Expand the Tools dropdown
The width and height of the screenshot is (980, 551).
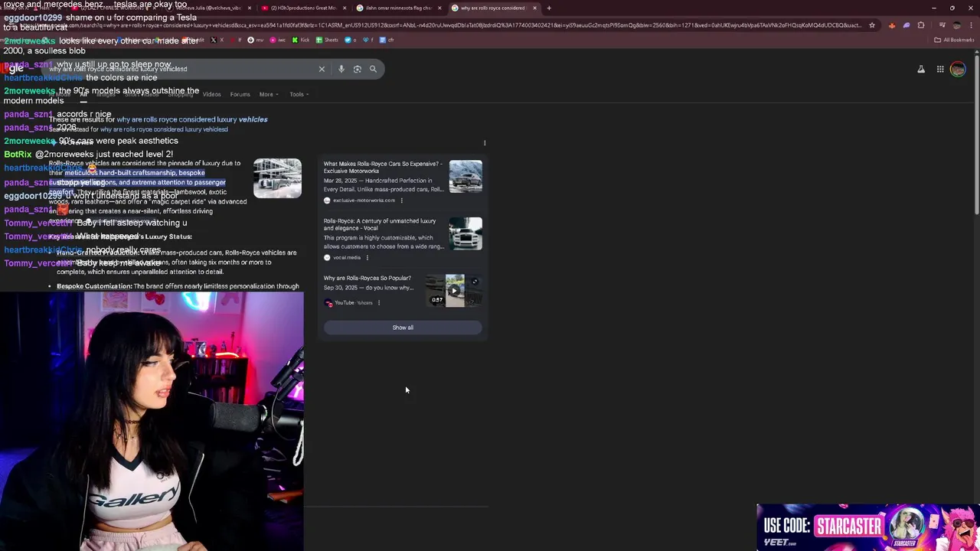click(299, 94)
